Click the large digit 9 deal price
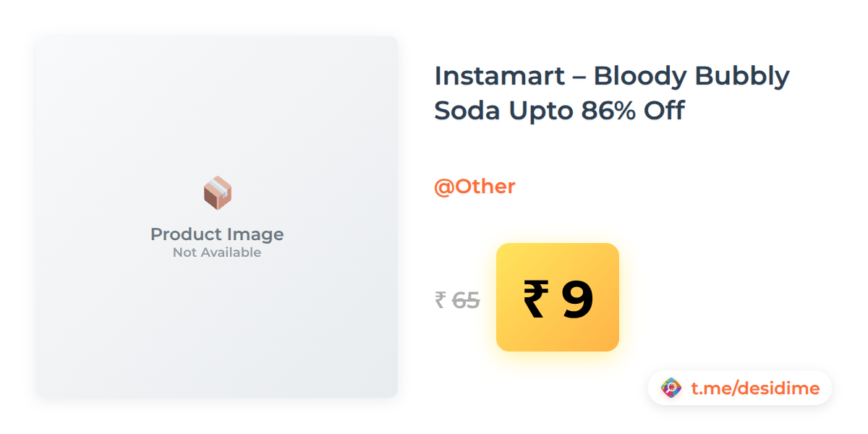Viewport: 868px width, 434px height. click(577, 299)
